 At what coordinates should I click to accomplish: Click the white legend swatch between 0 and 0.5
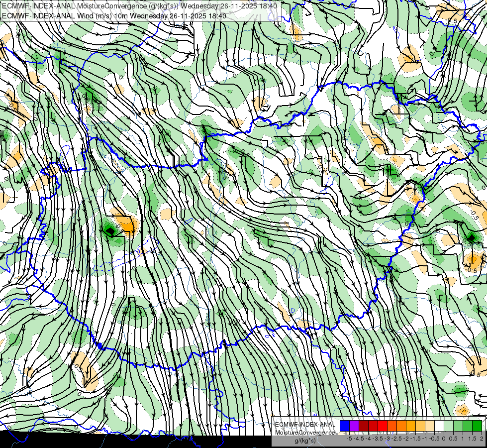click(x=439, y=426)
